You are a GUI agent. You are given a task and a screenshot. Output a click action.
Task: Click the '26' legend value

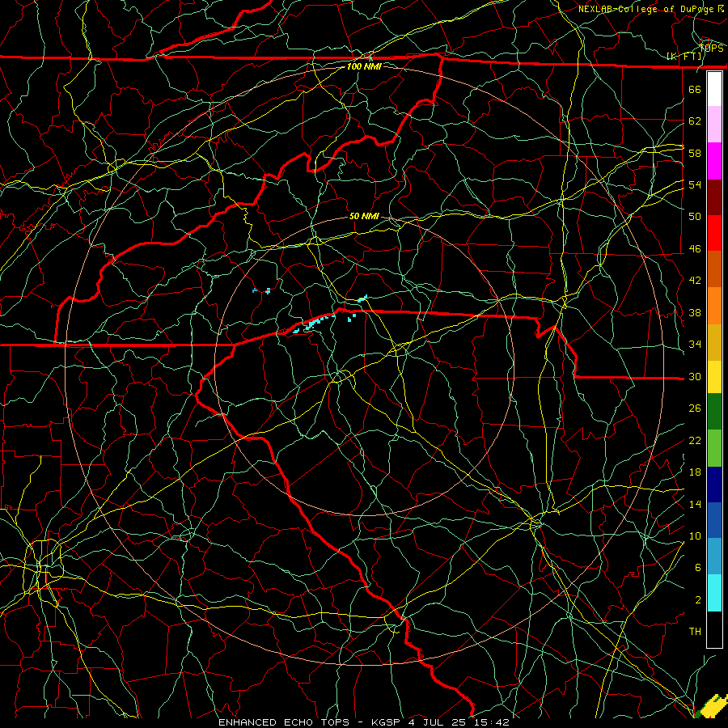pos(695,408)
